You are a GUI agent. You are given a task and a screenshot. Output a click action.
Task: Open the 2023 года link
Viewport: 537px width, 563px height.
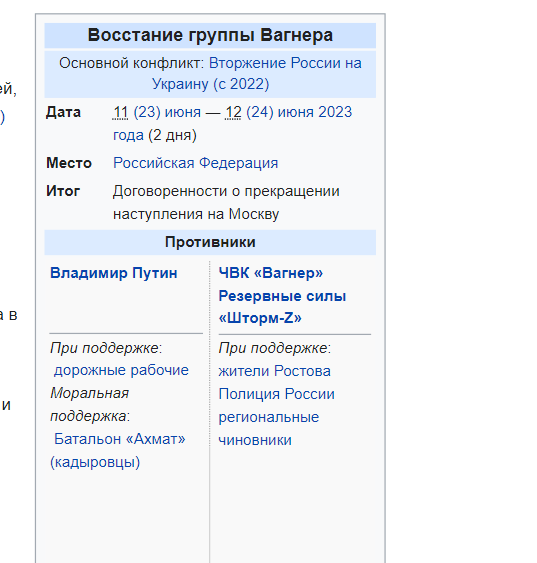pos(335,112)
